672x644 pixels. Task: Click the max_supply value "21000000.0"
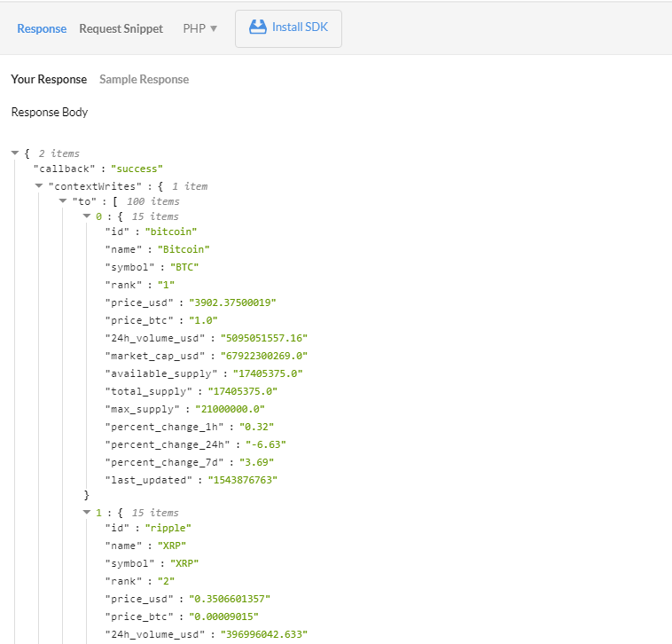click(x=230, y=409)
